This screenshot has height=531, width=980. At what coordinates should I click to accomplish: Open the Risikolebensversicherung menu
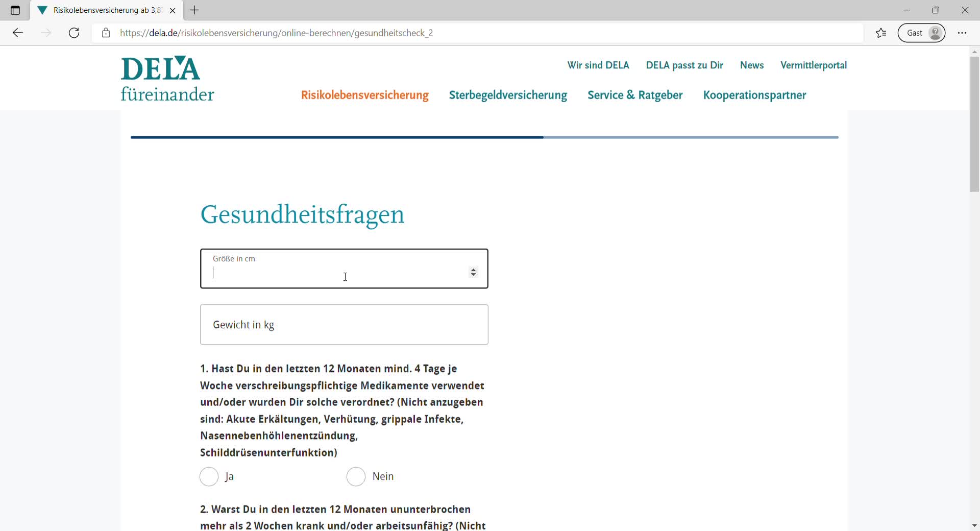pos(364,95)
